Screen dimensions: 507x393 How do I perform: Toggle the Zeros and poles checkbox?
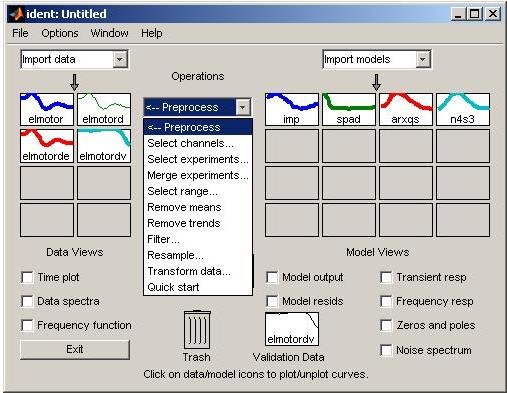tap(386, 325)
